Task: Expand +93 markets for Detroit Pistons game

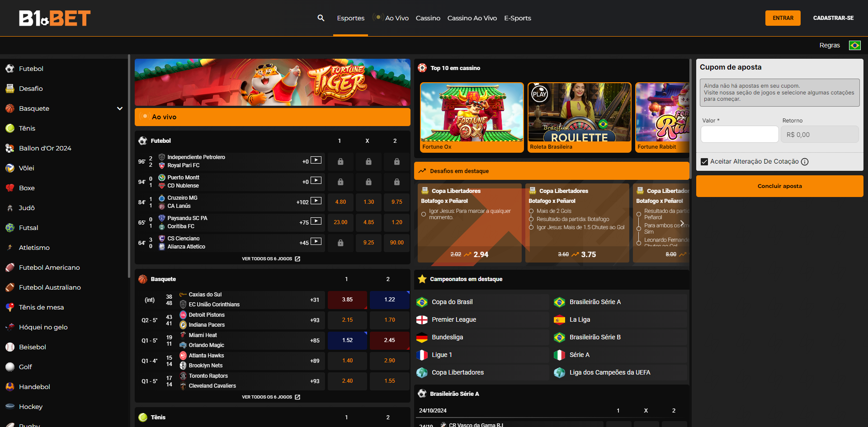Action: [x=315, y=320]
